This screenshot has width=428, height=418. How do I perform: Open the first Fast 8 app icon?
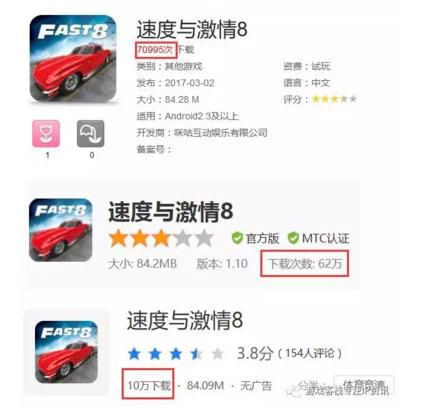(73, 59)
